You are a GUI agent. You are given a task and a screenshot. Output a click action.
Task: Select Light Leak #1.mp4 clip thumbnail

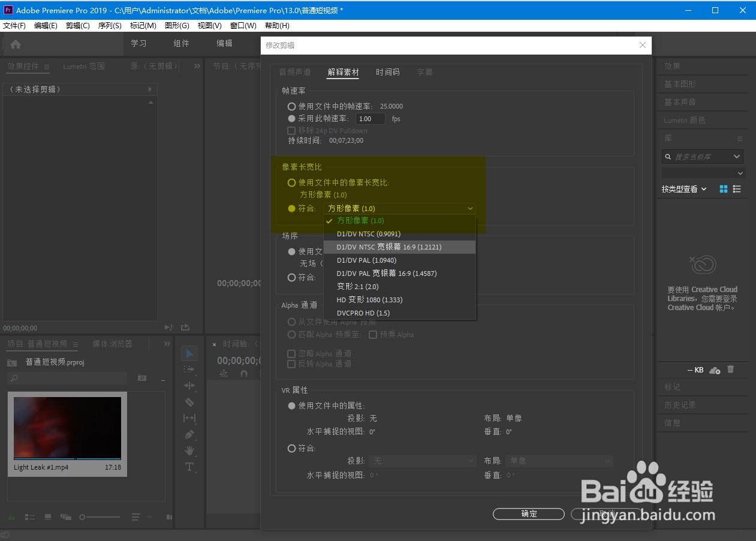67,428
